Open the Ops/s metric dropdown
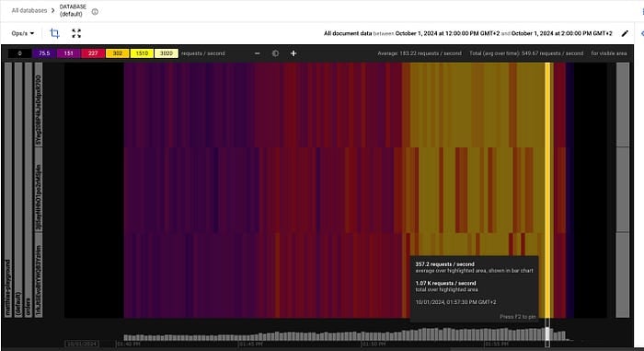 (23, 33)
